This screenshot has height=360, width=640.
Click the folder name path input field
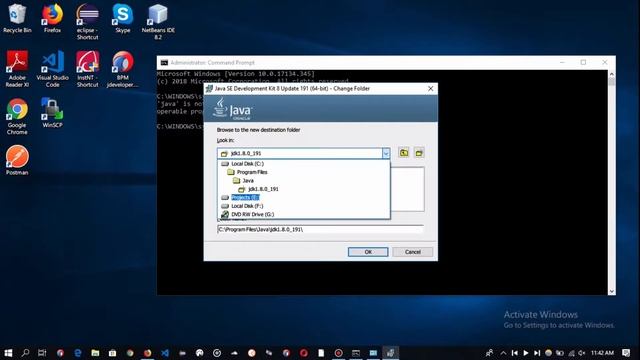click(320, 229)
